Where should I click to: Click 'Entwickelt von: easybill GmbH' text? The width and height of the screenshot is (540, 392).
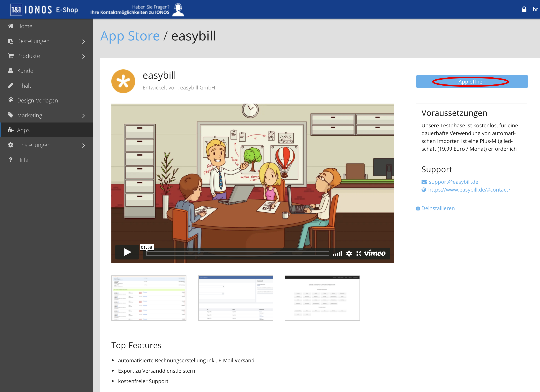(x=179, y=88)
